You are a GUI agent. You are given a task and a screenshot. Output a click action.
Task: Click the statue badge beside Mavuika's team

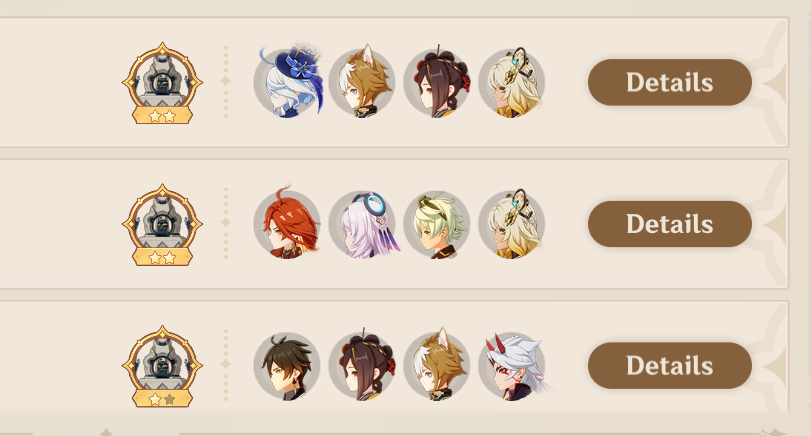(x=162, y=224)
